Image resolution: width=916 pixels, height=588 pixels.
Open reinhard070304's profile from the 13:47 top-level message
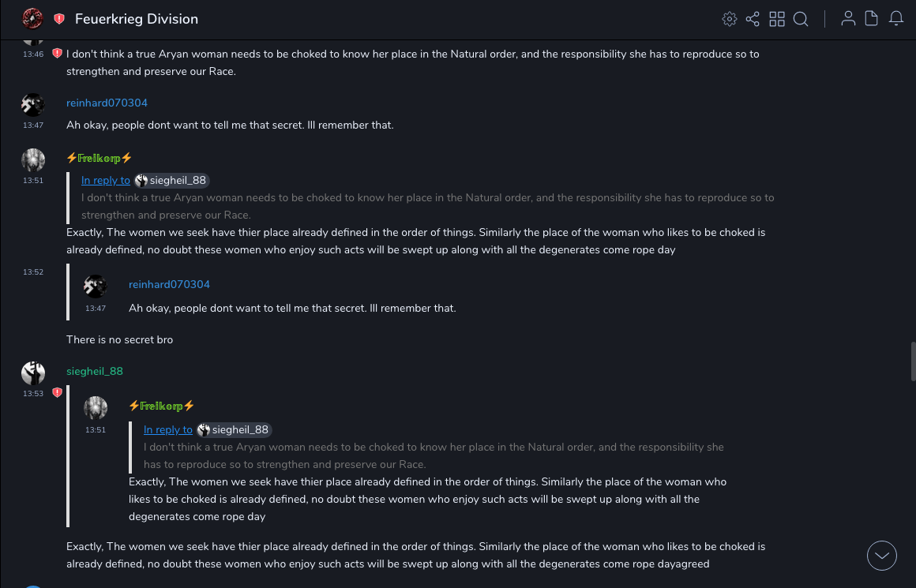point(107,103)
